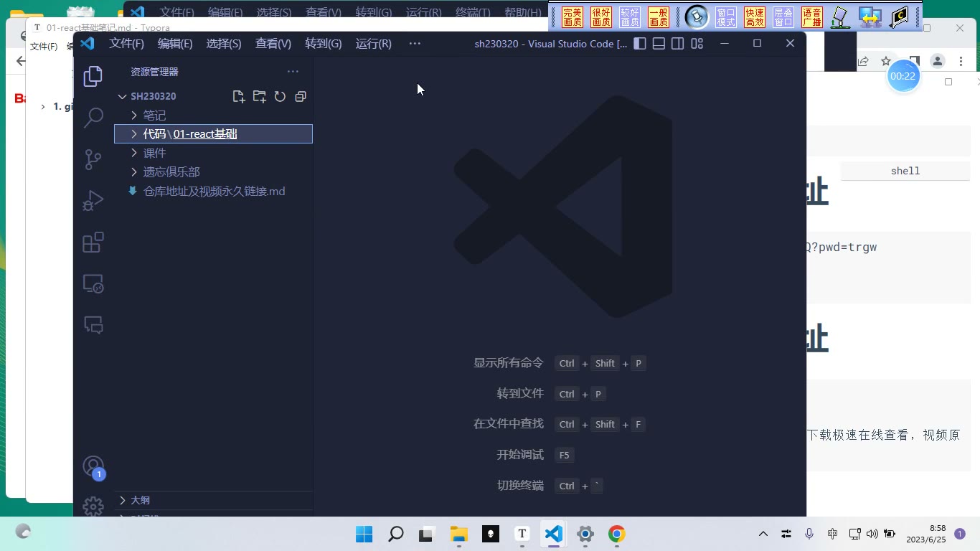Click the 语音广播 button in broadcast toolbar
The image size is (980, 551).
tap(812, 17)
